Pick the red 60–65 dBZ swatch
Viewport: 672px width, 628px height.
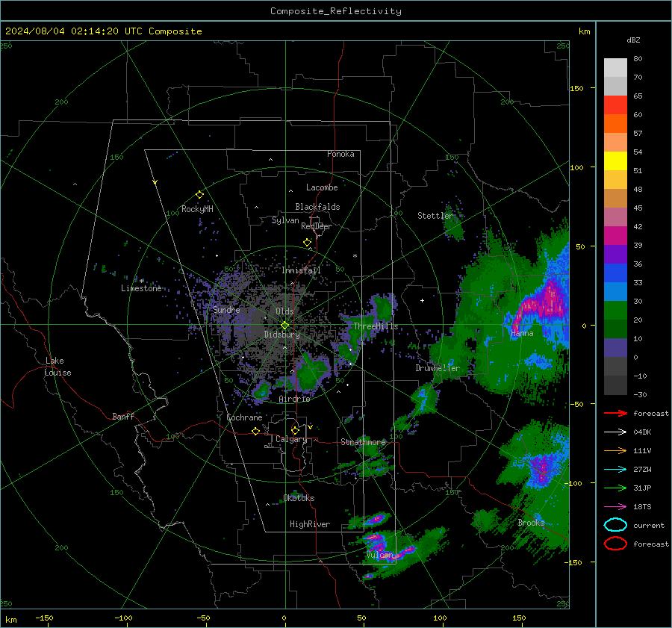(615, 105)
